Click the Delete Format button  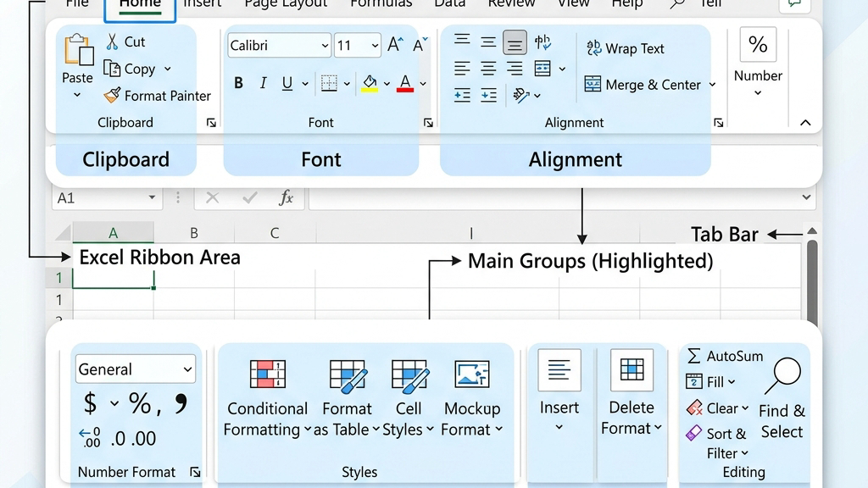click(x=632, y=392)
